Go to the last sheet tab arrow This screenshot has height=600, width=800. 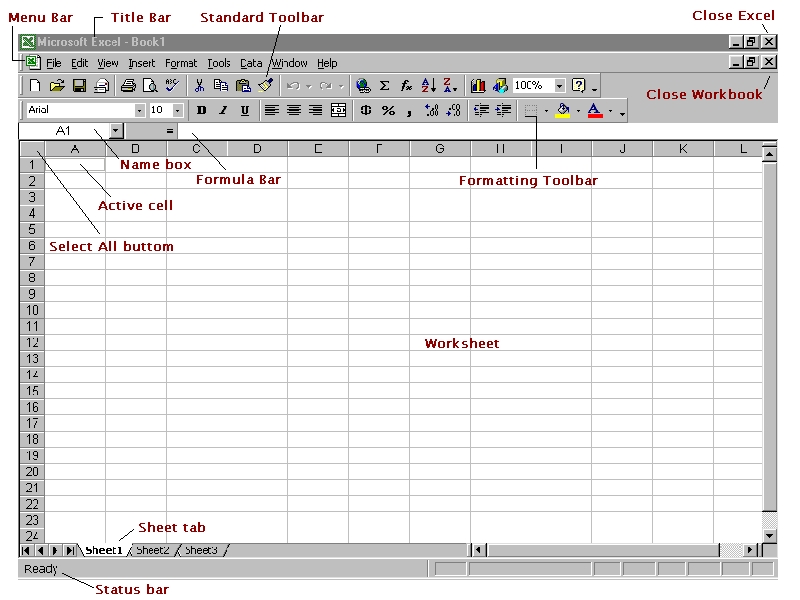[x=70, y=551]
